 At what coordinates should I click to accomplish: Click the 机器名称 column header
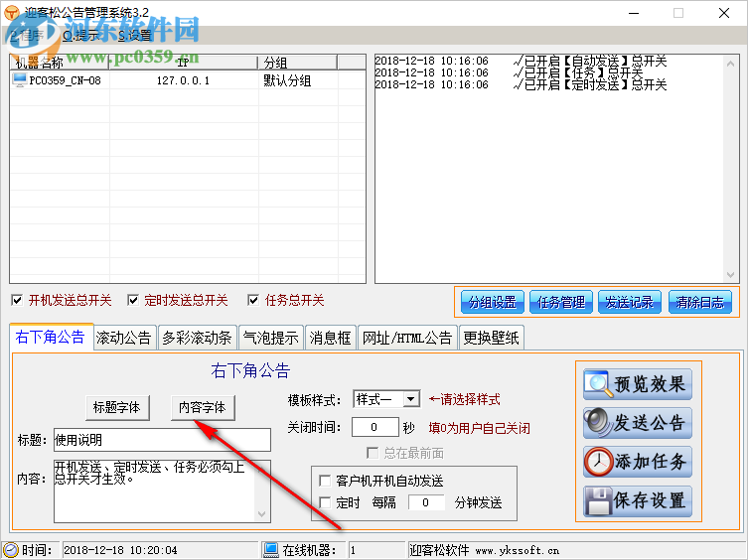click(60, 62)
